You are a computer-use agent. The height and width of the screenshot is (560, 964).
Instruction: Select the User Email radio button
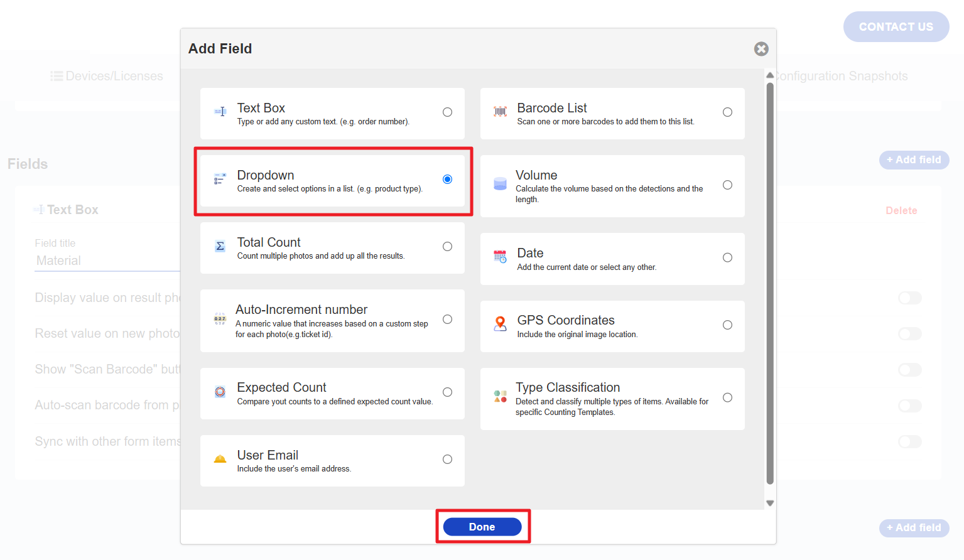447,460
